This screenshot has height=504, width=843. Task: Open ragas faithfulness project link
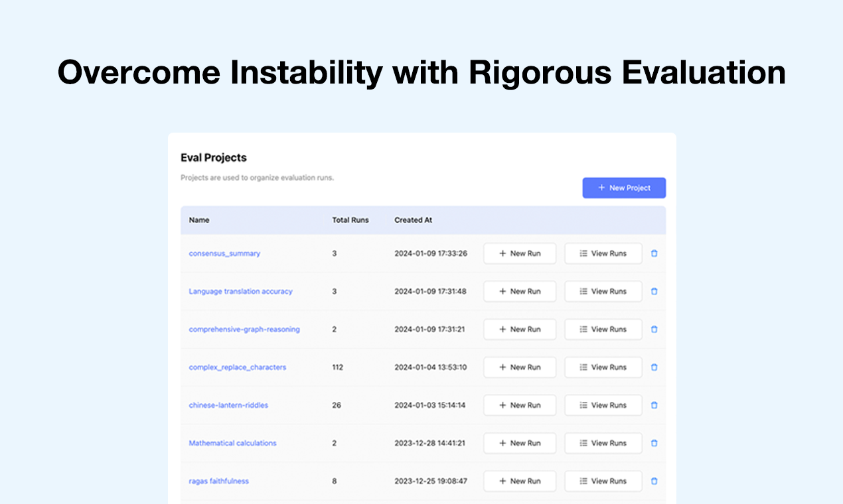[218, 481]
